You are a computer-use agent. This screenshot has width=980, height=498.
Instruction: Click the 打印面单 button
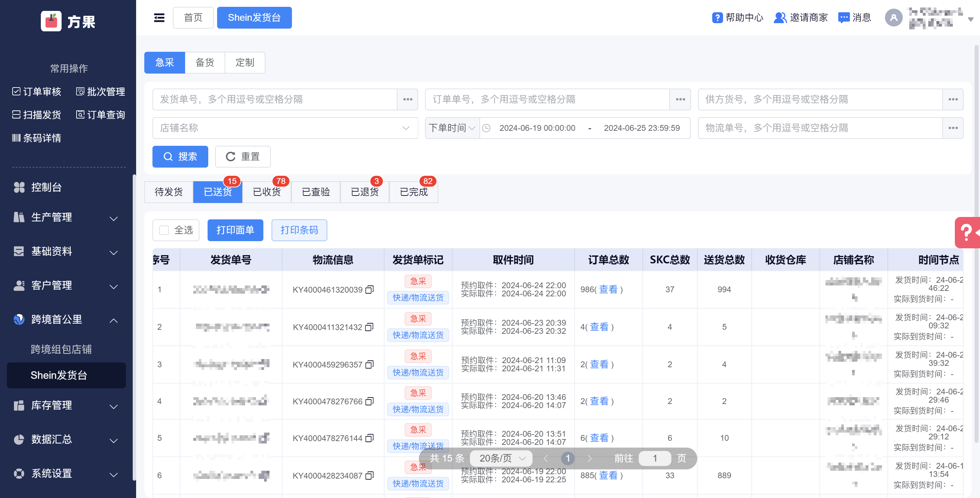pyautogui.click(x=235, y=230)
